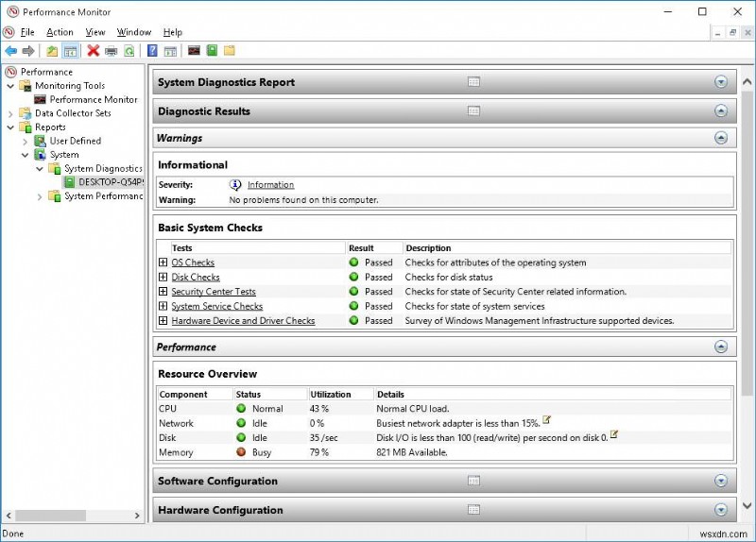The width and height of the screenshot is (756, 542).
Task: Click the table icon in Software Configuration header
Action: (x=474, y=481)
